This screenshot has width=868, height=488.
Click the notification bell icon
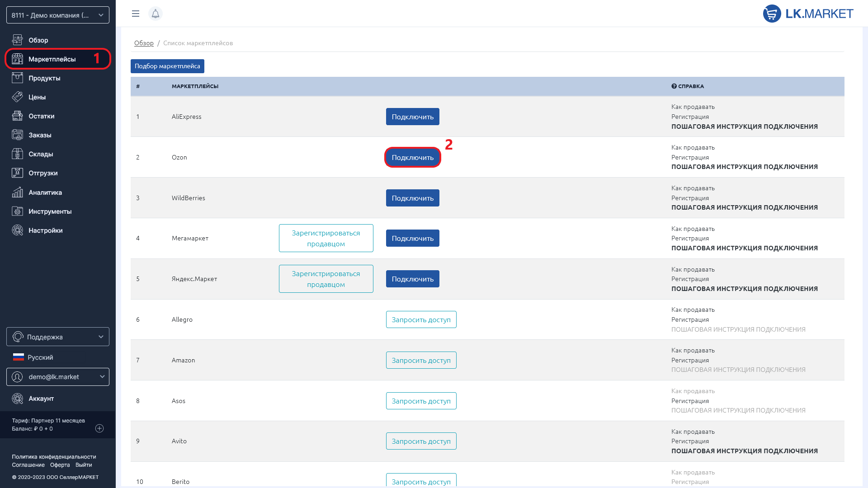(x=155, y=14)
